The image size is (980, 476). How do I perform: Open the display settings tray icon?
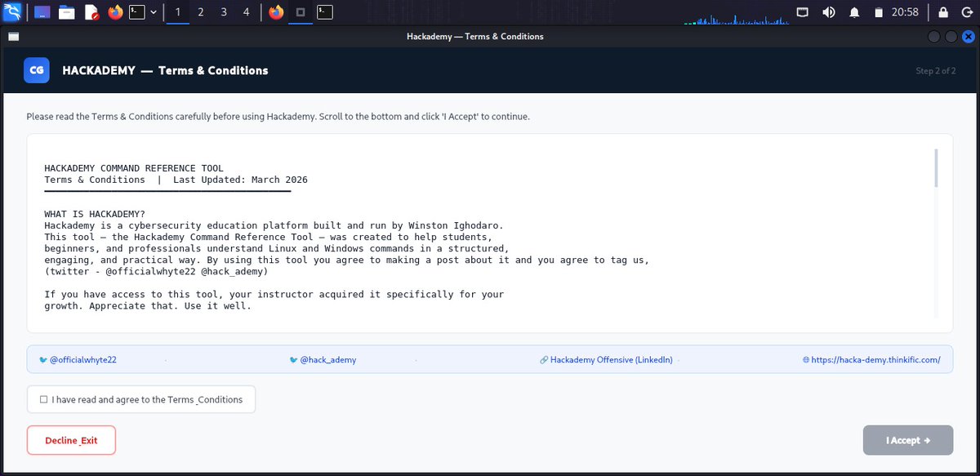803,12
